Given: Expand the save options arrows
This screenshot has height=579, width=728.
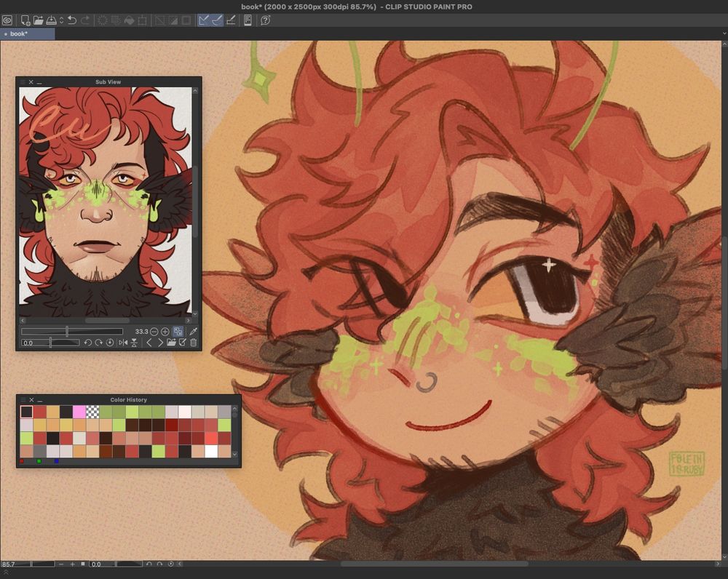Looking at the screenshot, I should coord(61,20).
